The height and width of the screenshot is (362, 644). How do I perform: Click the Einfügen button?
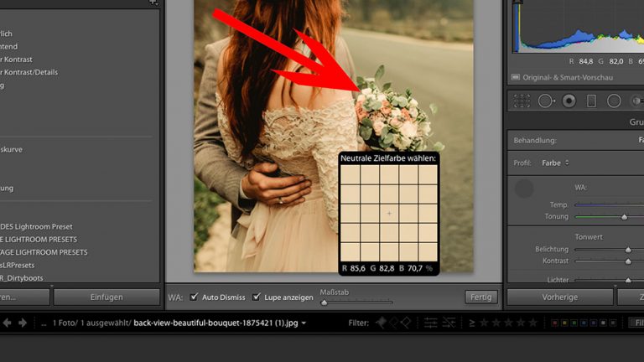point(106,297)
